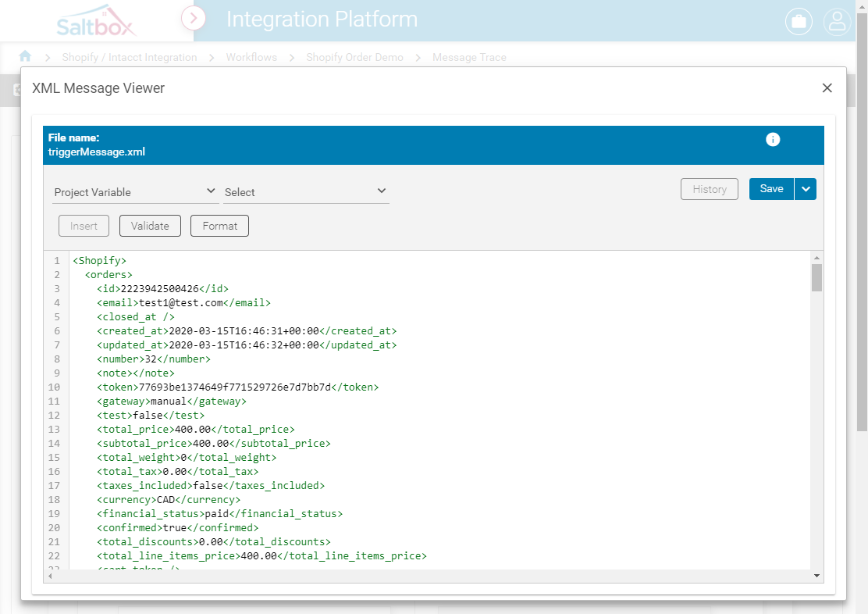Viewport: 868px width, 614px height.
Task: Click the created_at timestamp line
Action: coord(247,331)
